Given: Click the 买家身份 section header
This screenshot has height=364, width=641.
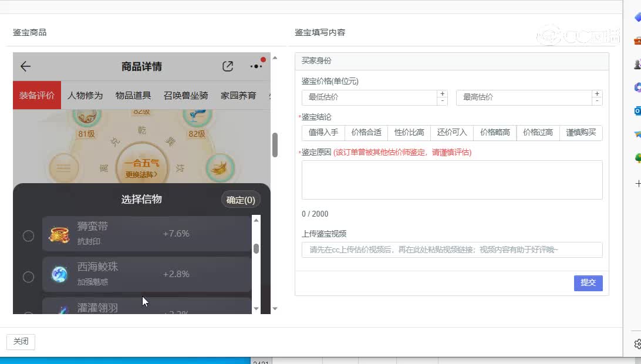Looking at the screenshot, I should 452,61.
